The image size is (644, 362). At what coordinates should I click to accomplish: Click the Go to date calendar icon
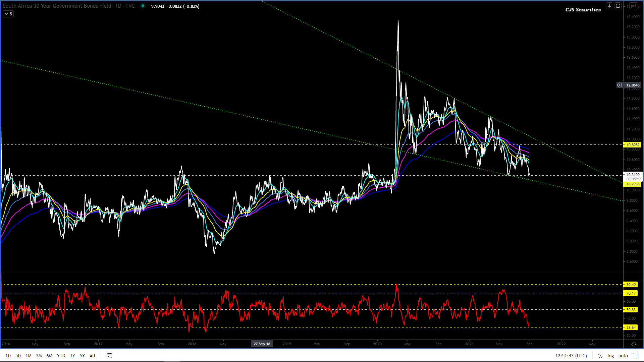click(109, 356)
